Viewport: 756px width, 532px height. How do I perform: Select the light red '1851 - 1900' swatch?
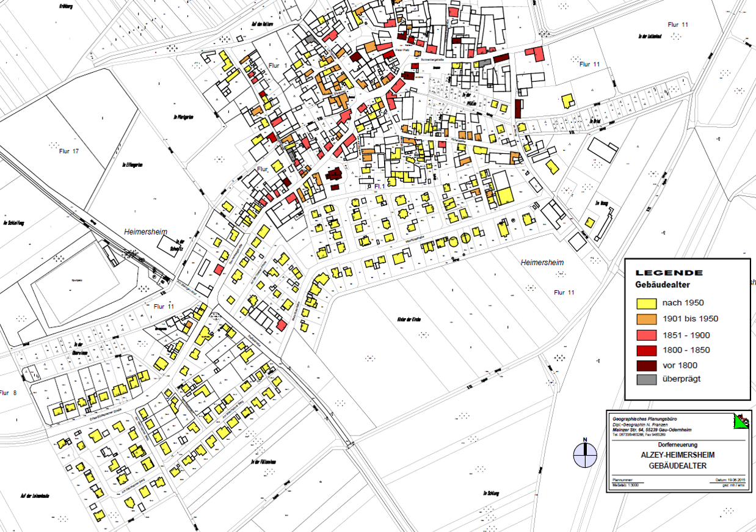pos(646,335)
